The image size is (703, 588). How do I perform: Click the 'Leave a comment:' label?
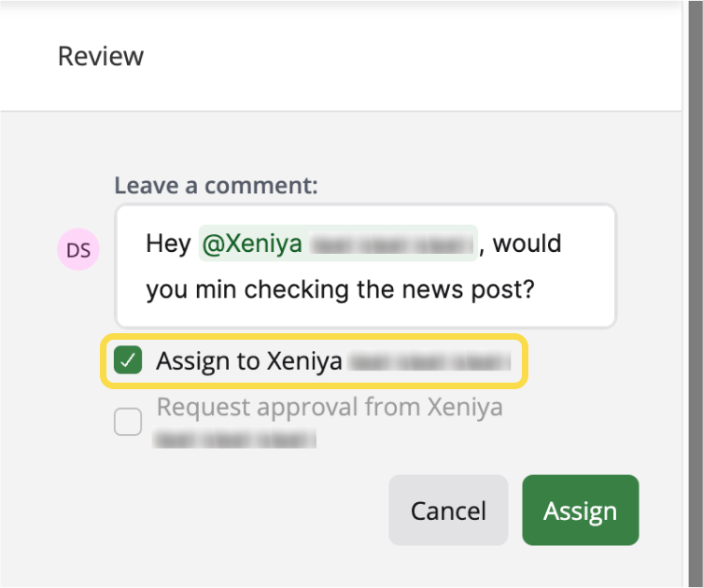coord(216,185)
